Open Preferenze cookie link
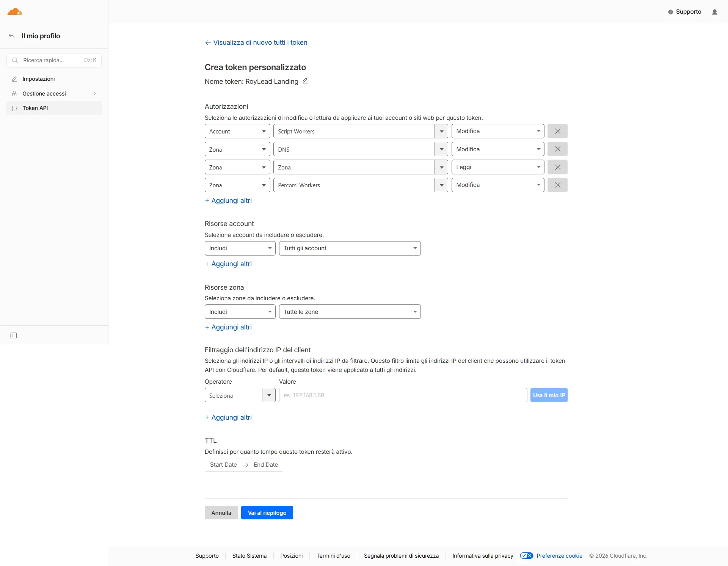The image size is (728, 566). tap(559, 556)
